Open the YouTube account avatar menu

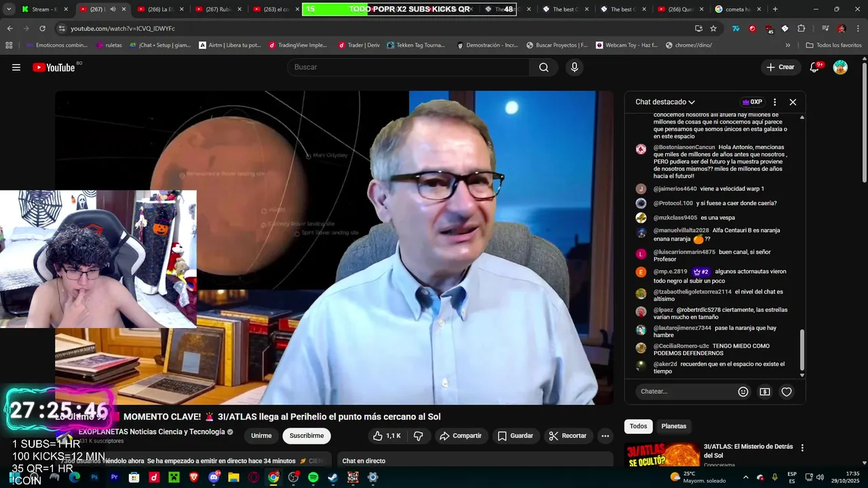(840, 67)
